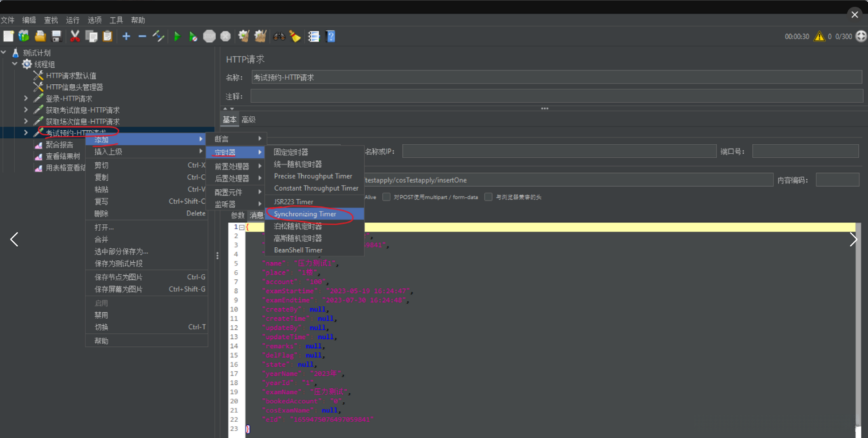Open the 选项 menu in menu bar
868x438 pixels.
94,20
